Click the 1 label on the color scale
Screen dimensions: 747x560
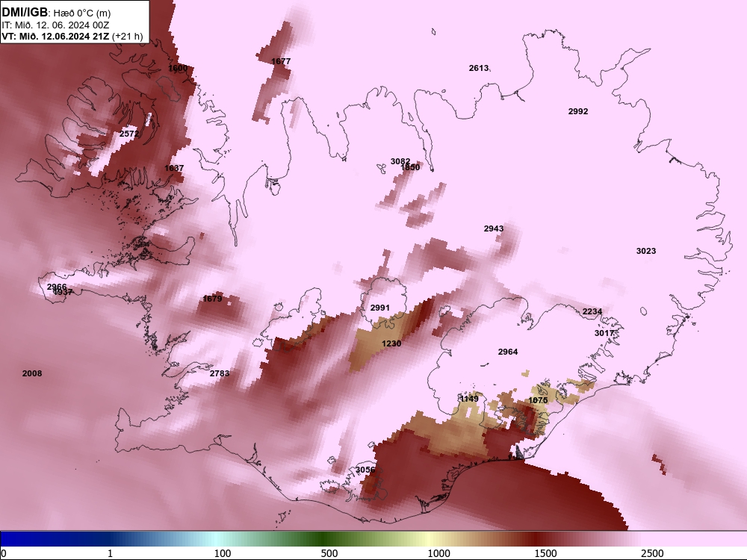pos(110,553)
